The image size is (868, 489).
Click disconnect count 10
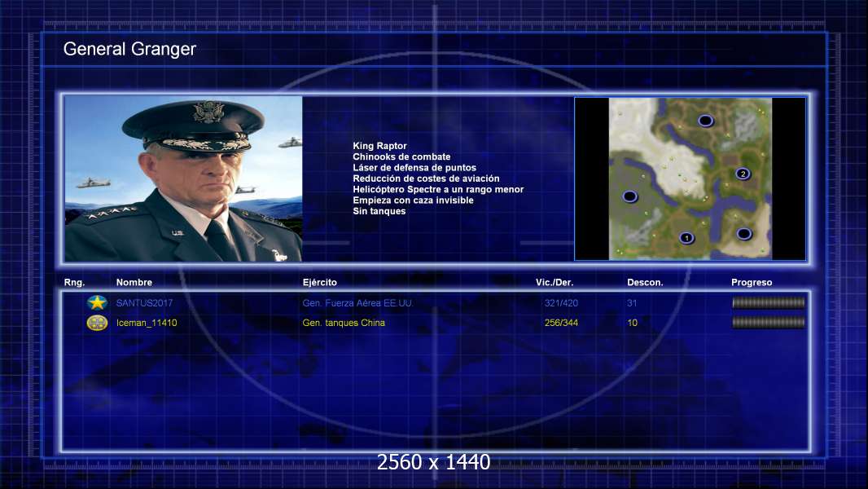(632, 323)
